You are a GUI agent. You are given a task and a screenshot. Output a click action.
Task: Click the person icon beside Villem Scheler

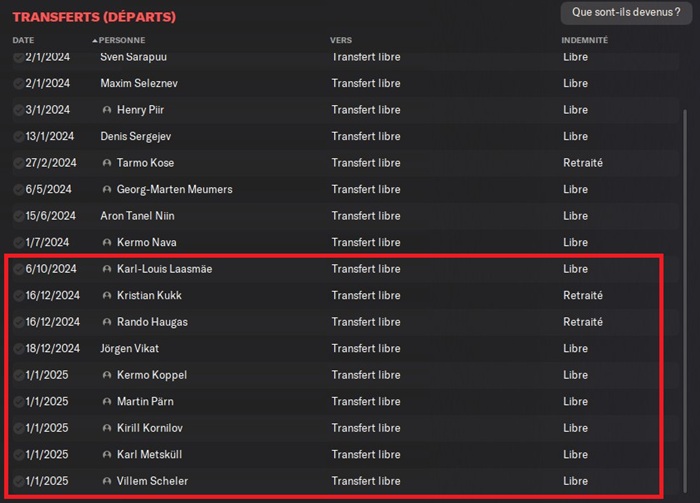pos(107,481)
